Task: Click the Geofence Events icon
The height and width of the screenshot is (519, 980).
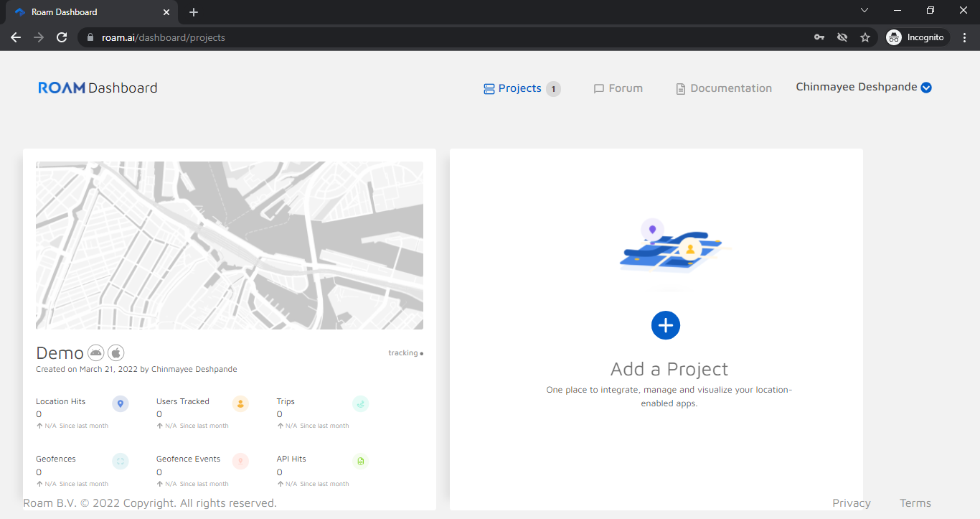Action: tap(240, 461)
